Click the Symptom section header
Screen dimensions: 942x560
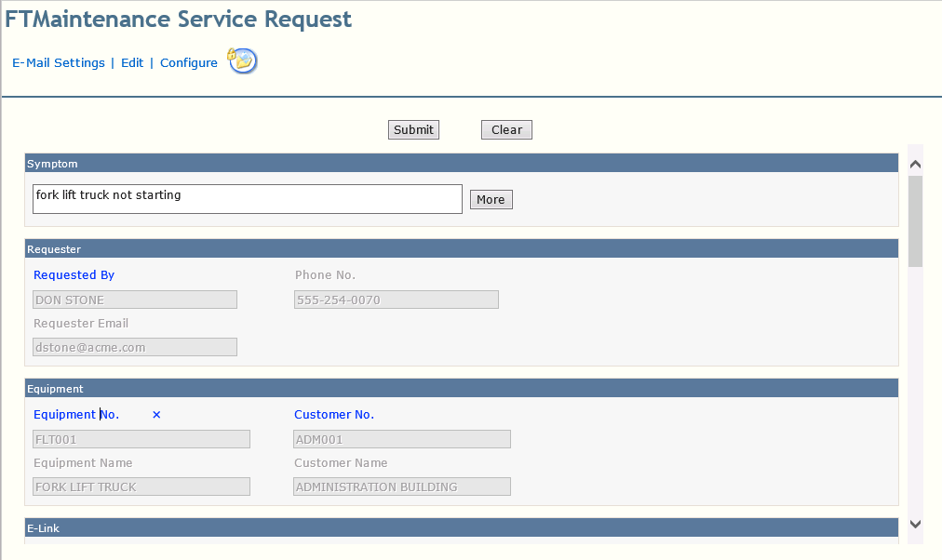pyautogui.click(x=462, y=164)
